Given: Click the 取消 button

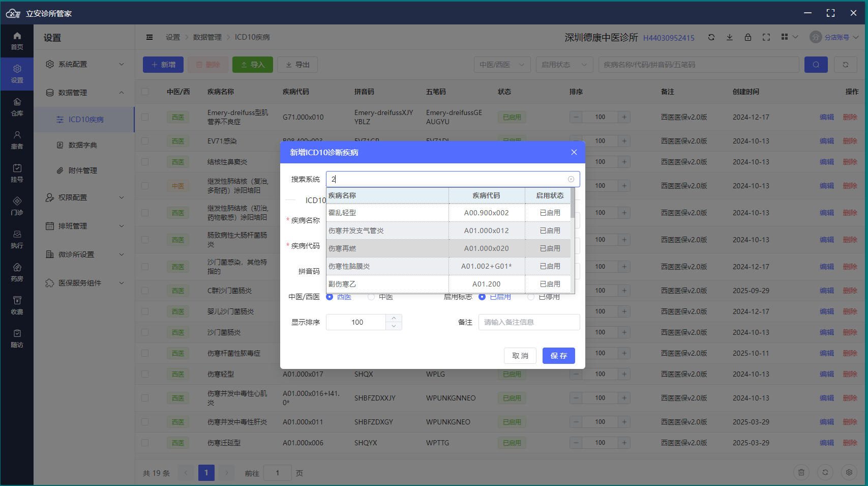Looking at the screenshot, I should [520, 356].
